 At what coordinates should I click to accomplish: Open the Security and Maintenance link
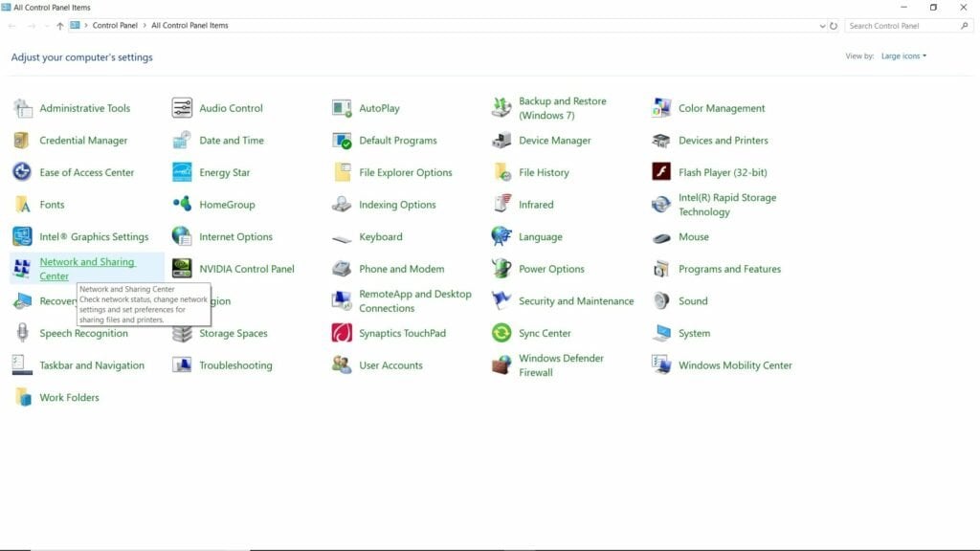[x=575, y=300]
